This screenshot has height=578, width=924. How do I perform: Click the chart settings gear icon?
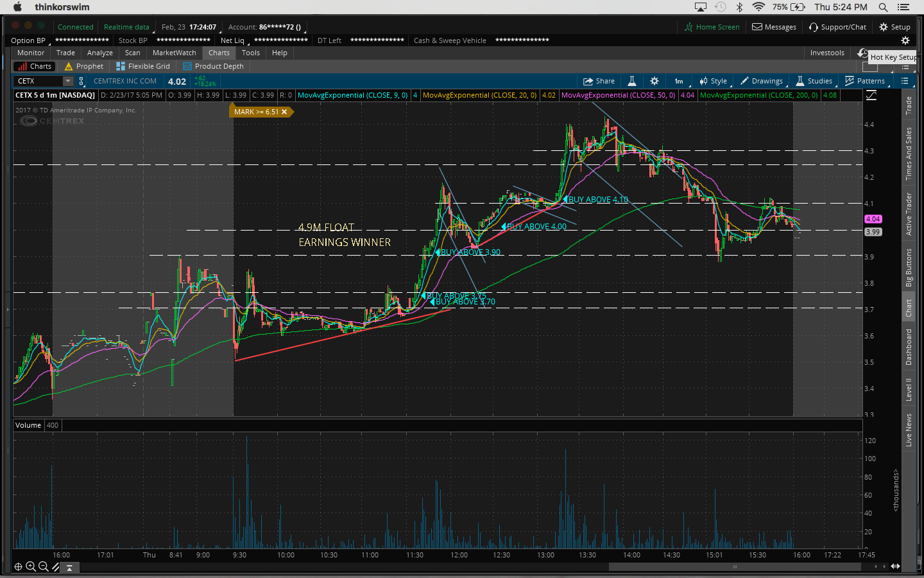click(654, 81)
